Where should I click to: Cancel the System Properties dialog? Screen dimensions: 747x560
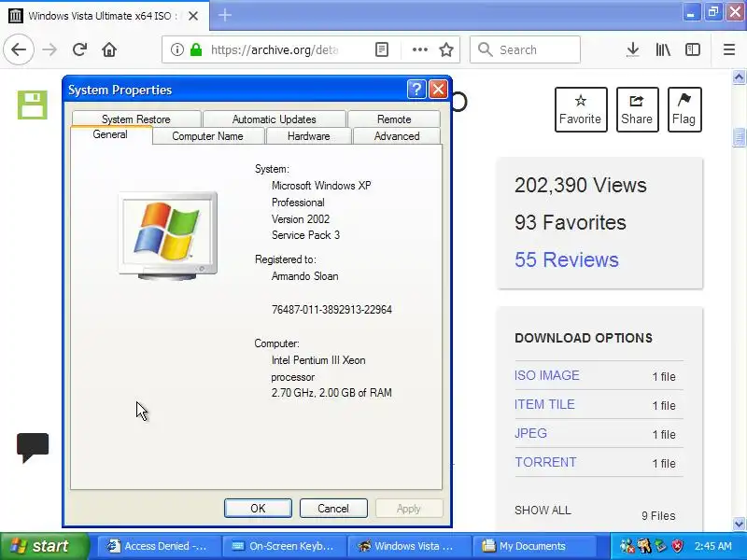333,508
